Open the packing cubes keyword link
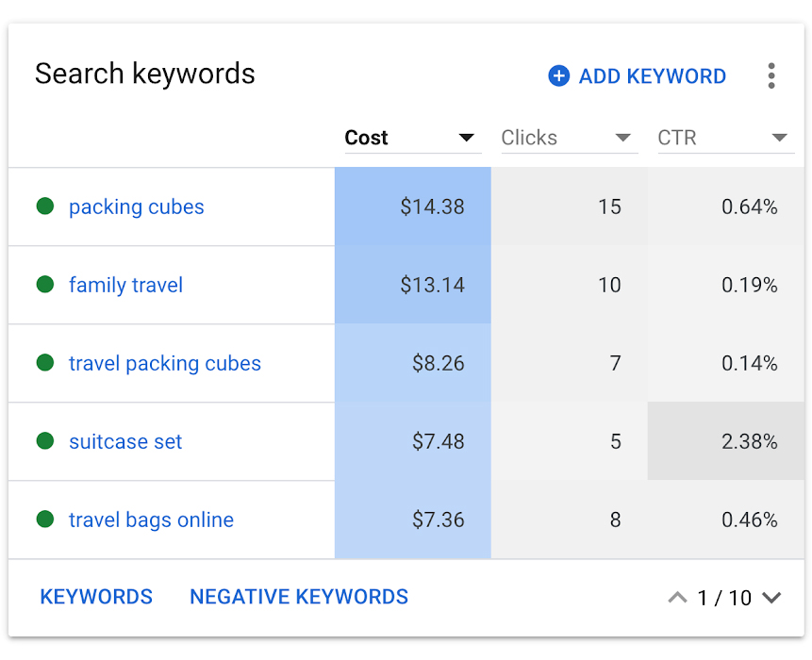The width and height of the screenshot is (812, 660). 136,207
